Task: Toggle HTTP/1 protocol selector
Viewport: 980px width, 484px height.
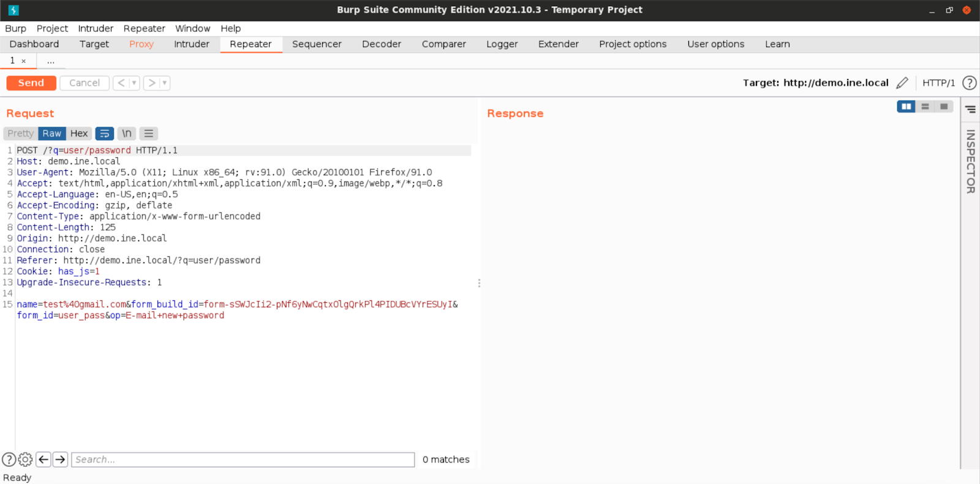Action: [938, 83]
